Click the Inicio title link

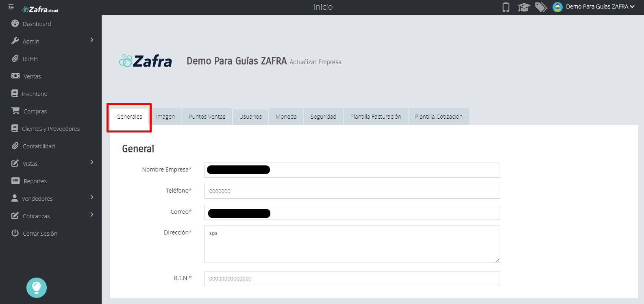coord(323,7)
